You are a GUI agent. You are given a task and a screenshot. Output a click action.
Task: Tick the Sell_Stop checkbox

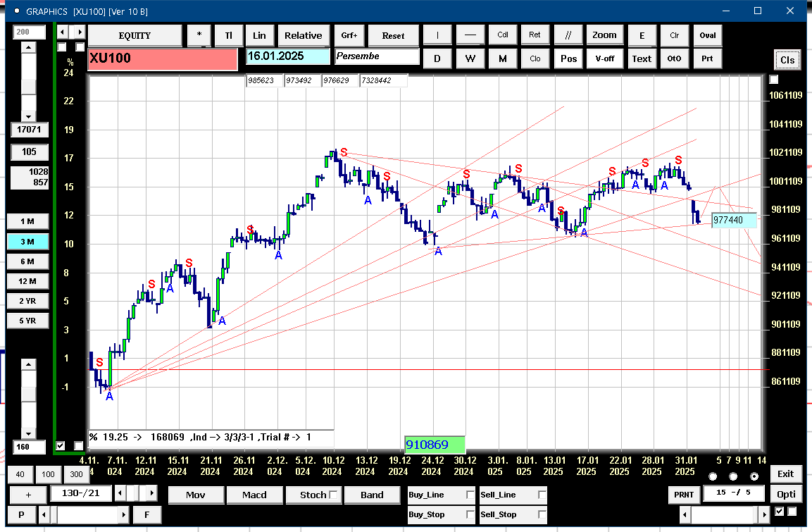[x=542, y=514]
